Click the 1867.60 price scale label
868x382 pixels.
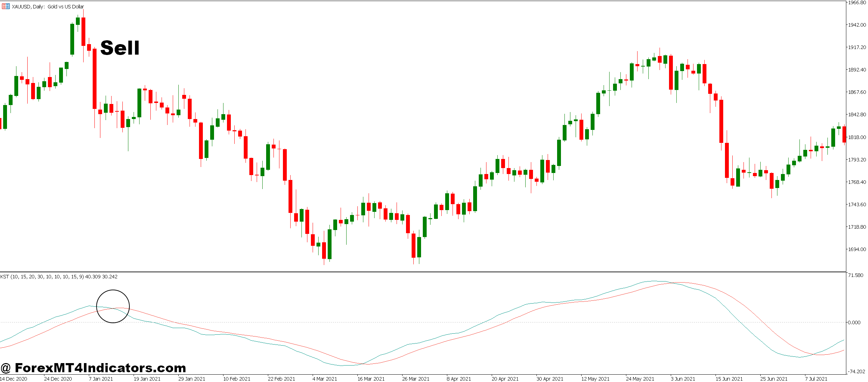(x=856, y=92)
